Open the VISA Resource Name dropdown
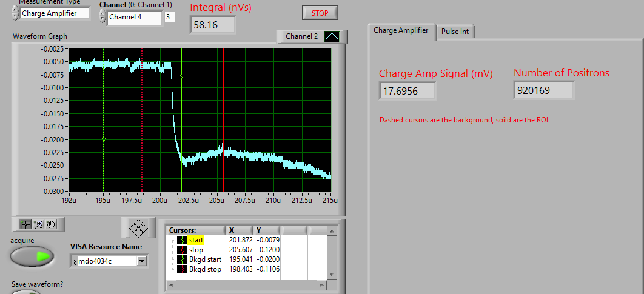The height and width of the screenshot is (294, 644). tap(142, 261)
